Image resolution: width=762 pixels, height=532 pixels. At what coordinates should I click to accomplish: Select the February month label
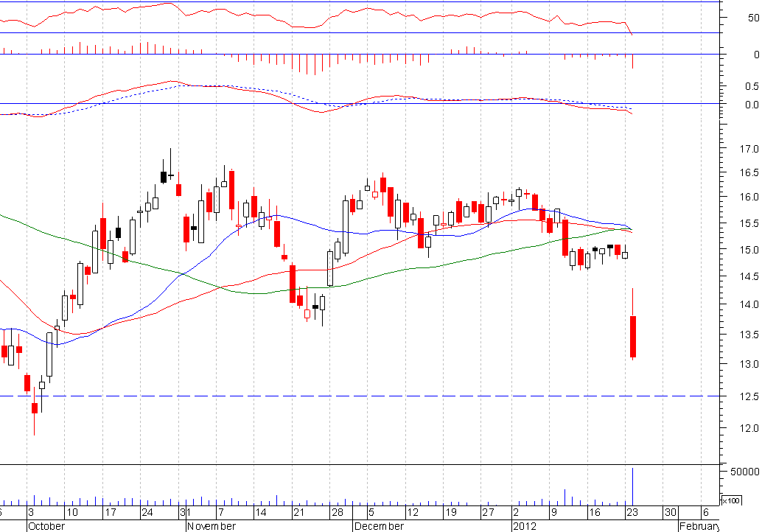click(x=699, y=526)
